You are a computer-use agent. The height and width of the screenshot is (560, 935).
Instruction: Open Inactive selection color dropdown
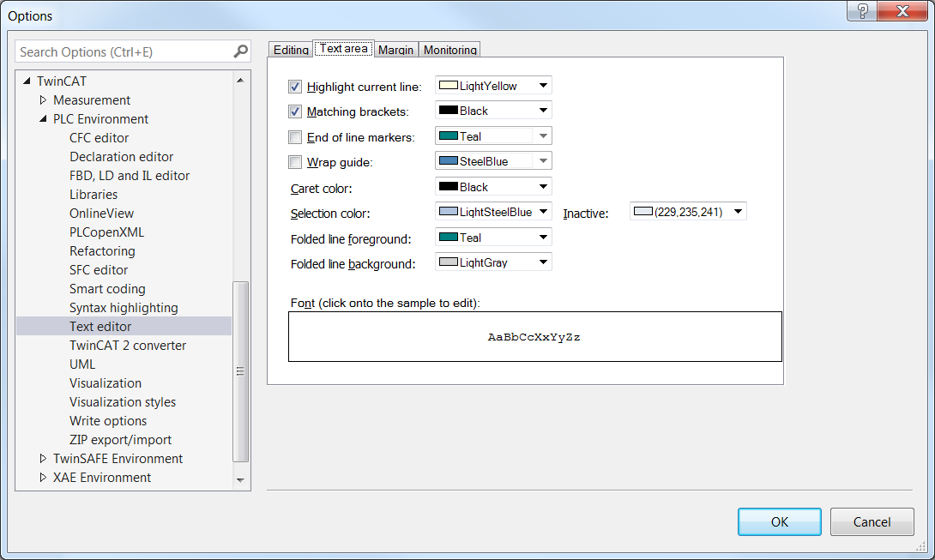[x=688, y=212]
